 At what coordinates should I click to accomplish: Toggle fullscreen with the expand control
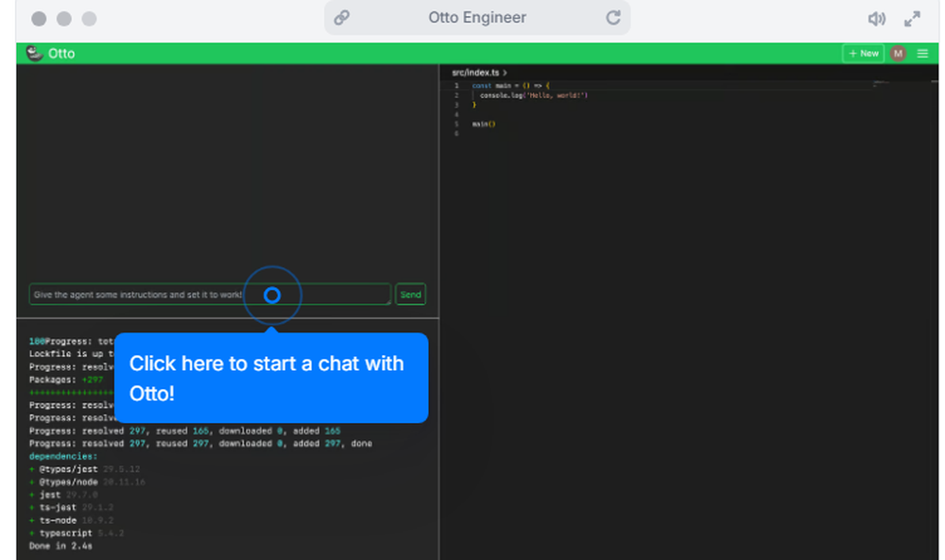tap(912, 17)
